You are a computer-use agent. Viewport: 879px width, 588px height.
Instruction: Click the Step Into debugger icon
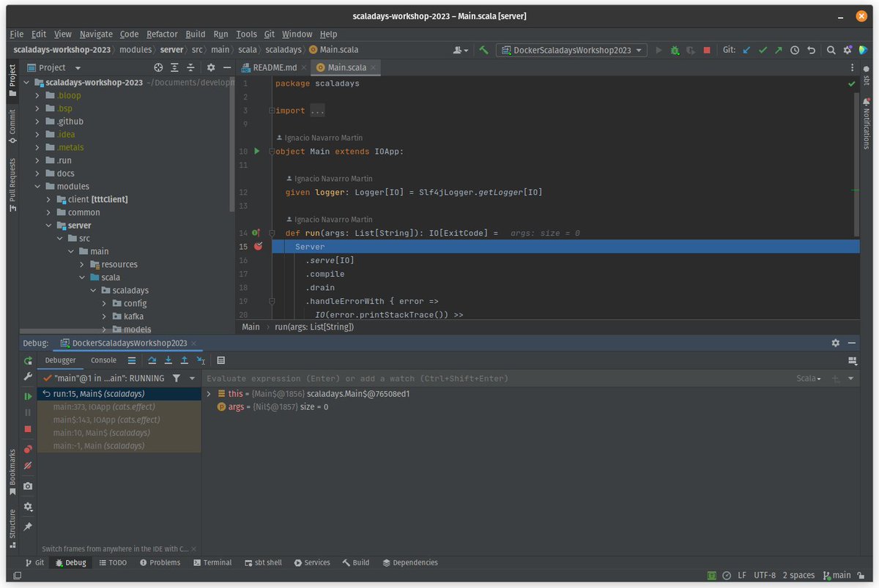(168, 360)
